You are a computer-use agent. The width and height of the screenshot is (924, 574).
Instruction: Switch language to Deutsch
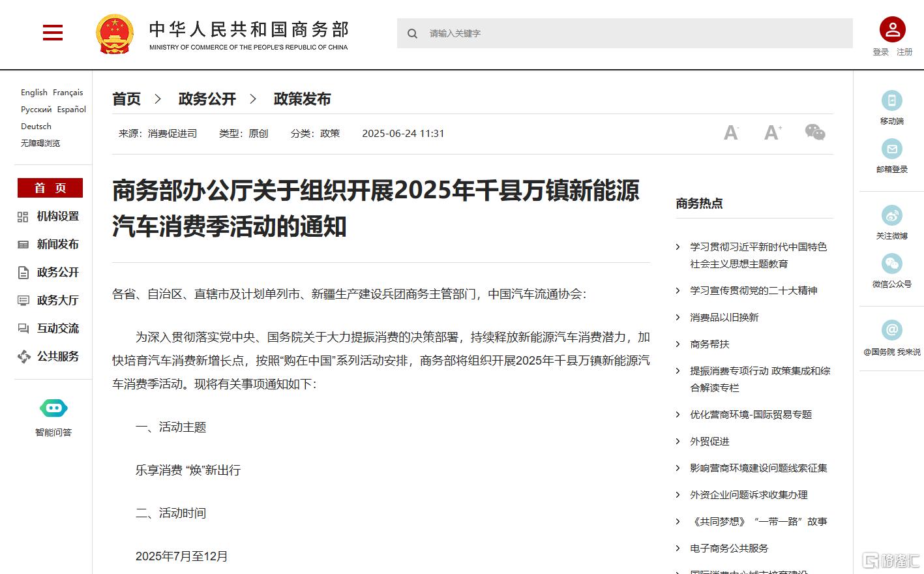(36, 127)
